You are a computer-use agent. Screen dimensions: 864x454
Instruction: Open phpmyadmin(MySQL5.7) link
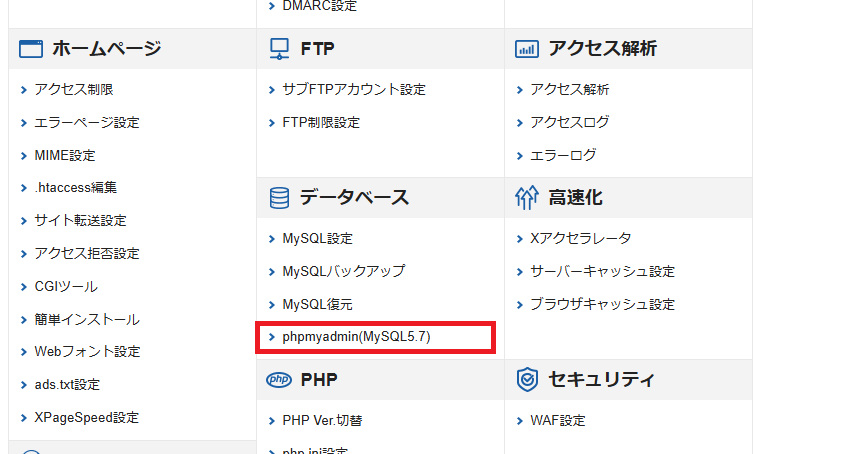[356, 338]
